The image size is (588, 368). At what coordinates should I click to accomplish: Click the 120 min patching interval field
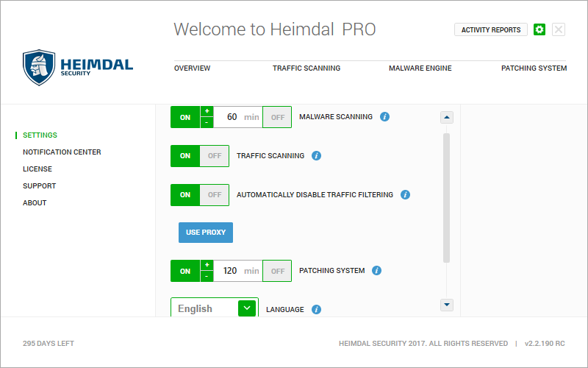[x=237, y=271]
